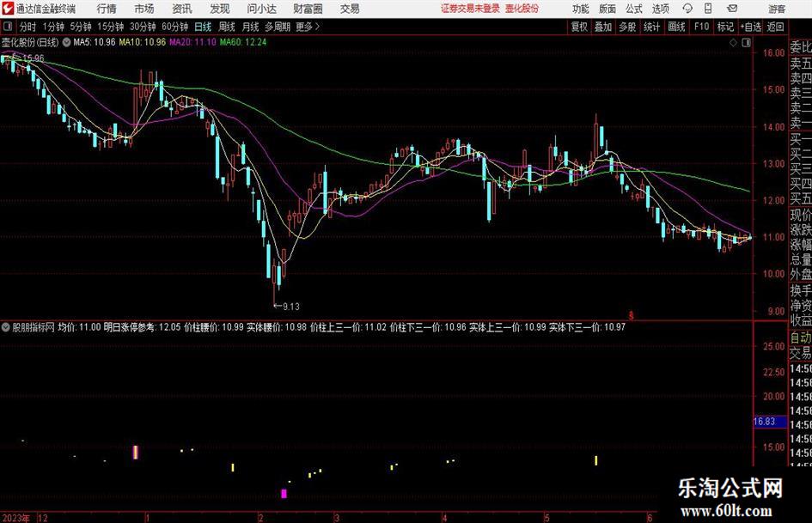Switch to 周线 weekly period
Image resolution: width=812 pixels, height=523 pixels.
point(226,27)
